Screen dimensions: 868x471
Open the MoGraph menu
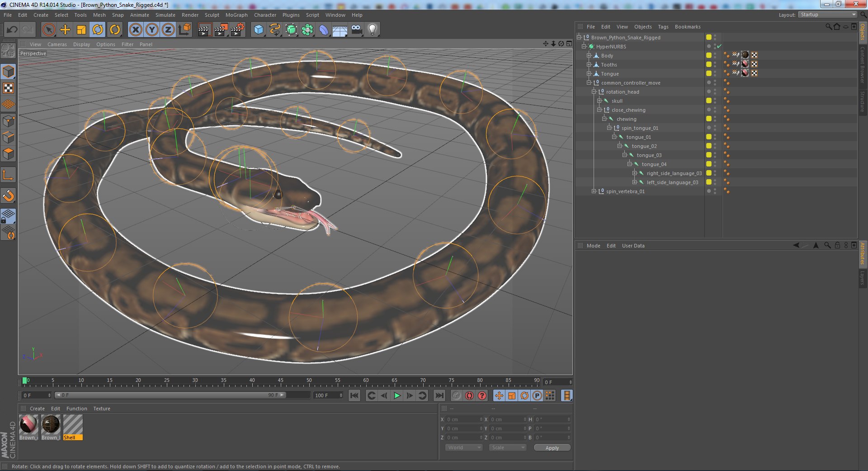pos(236,15)
